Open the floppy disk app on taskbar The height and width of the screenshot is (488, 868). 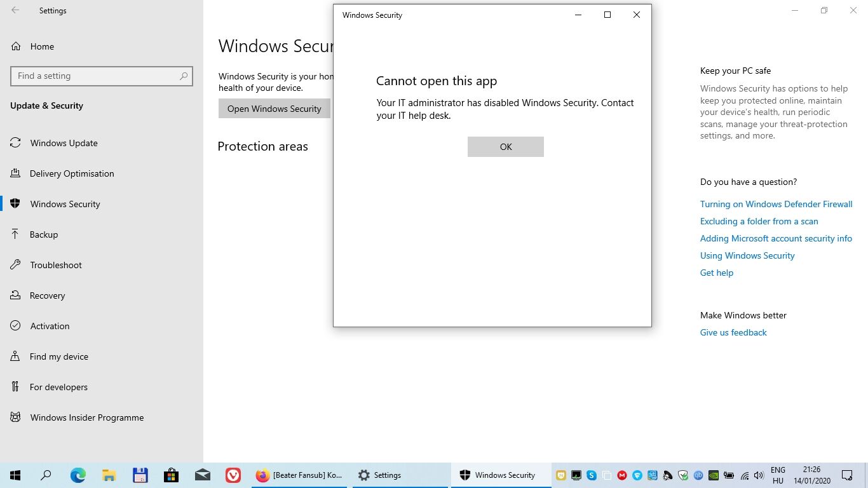[140, 475]
